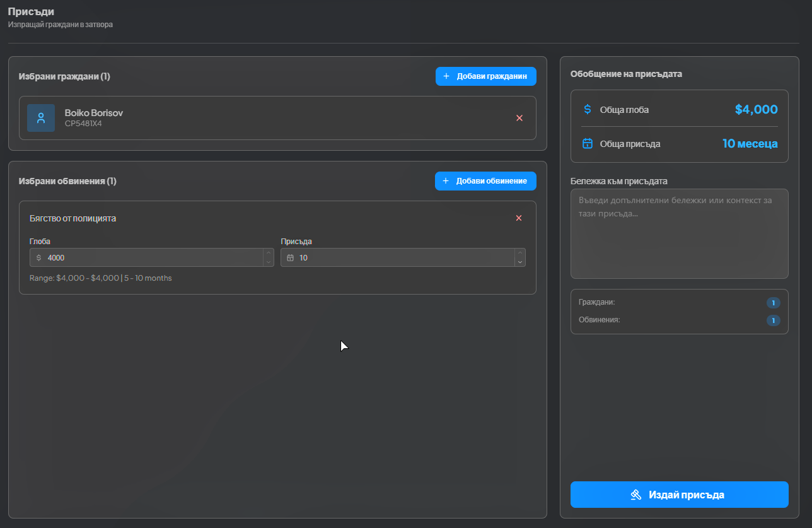Select the citizen name "Boiko Borisov"

(94, 113)
